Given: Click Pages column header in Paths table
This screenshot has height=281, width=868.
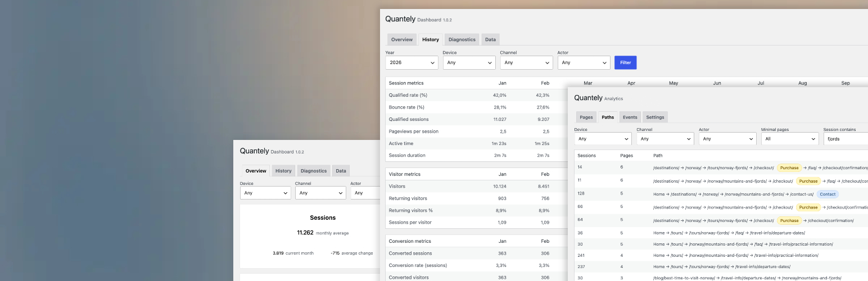Looking at the screenshot, I should (626, 155).
